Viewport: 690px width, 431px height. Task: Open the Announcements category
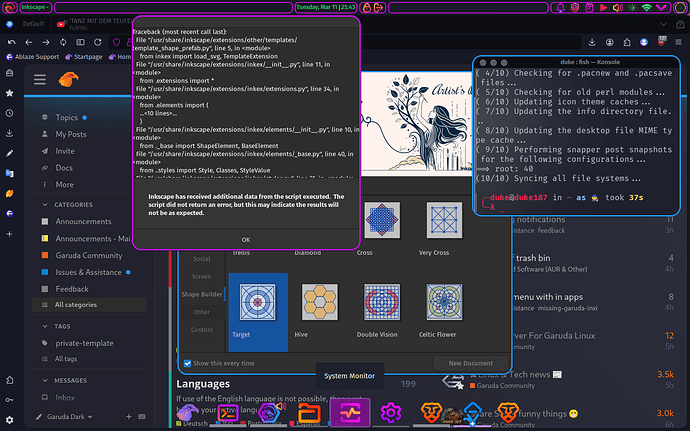point(83,221)
